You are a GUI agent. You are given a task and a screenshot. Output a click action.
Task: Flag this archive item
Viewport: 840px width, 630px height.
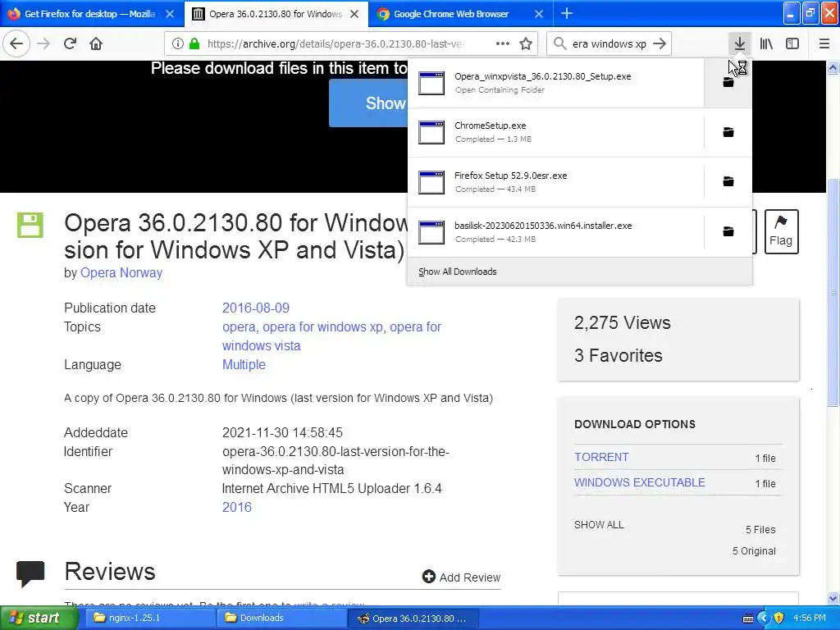click(x=781, y=231)
